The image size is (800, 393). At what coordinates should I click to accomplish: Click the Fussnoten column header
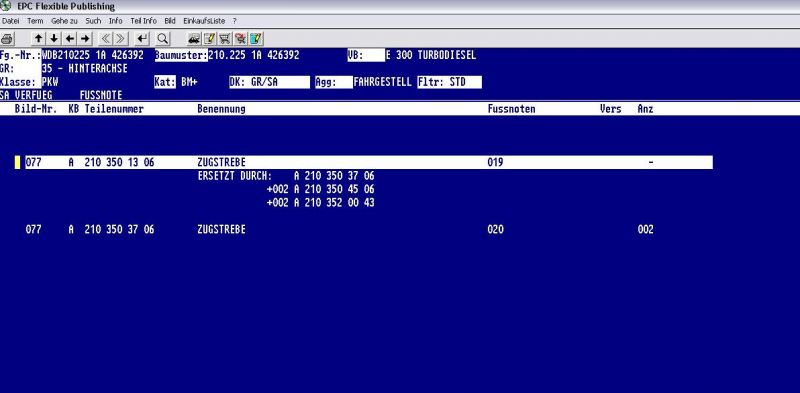tap(511, 109)
